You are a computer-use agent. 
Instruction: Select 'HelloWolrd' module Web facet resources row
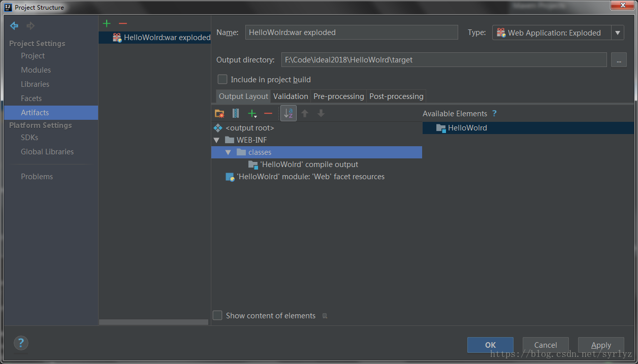(x=316, y=177)
